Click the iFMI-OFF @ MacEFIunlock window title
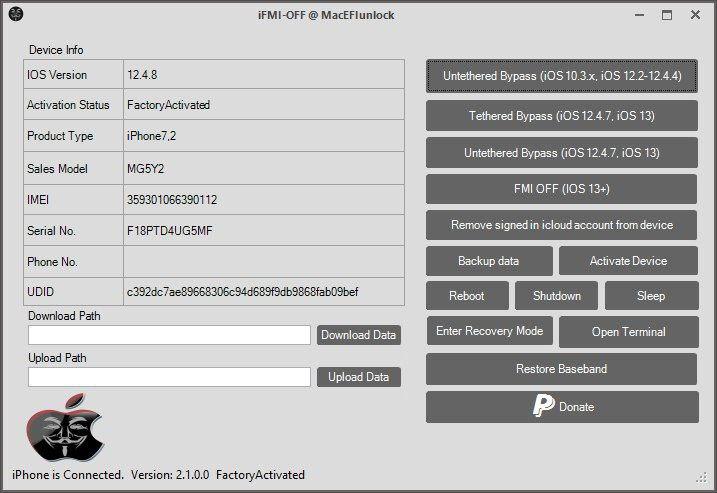The image size is (717, 493). (326, 15)
